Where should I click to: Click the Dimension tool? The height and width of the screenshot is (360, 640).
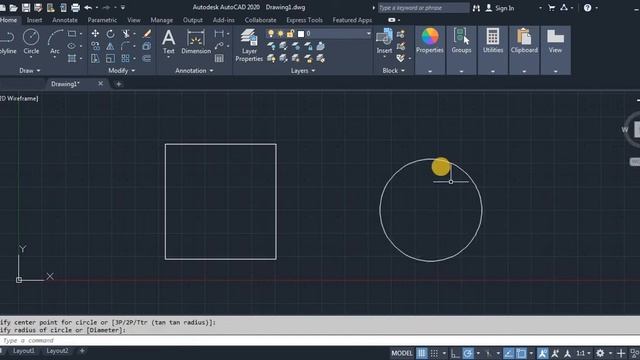196,41
